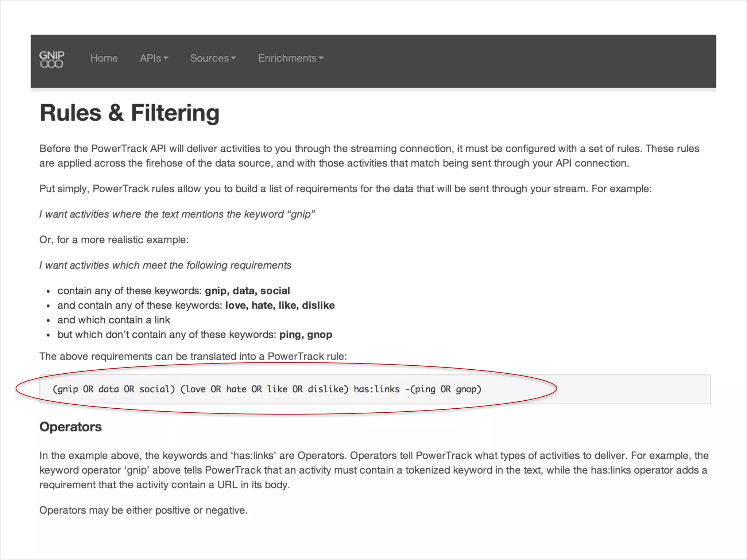Click the caret arrow next to Enrichments

coord(321,58)
